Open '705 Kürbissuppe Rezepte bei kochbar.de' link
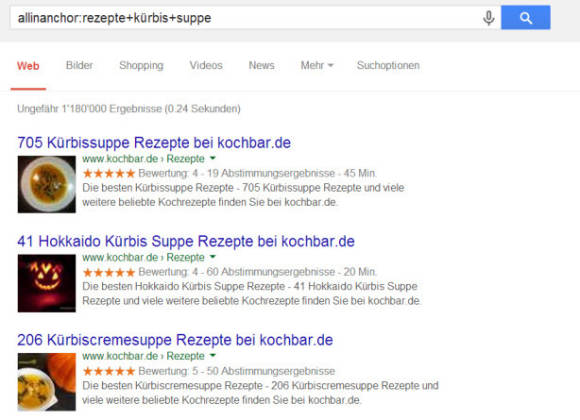The width and height of the screenshot is (580, 420). tap(154, 143)
